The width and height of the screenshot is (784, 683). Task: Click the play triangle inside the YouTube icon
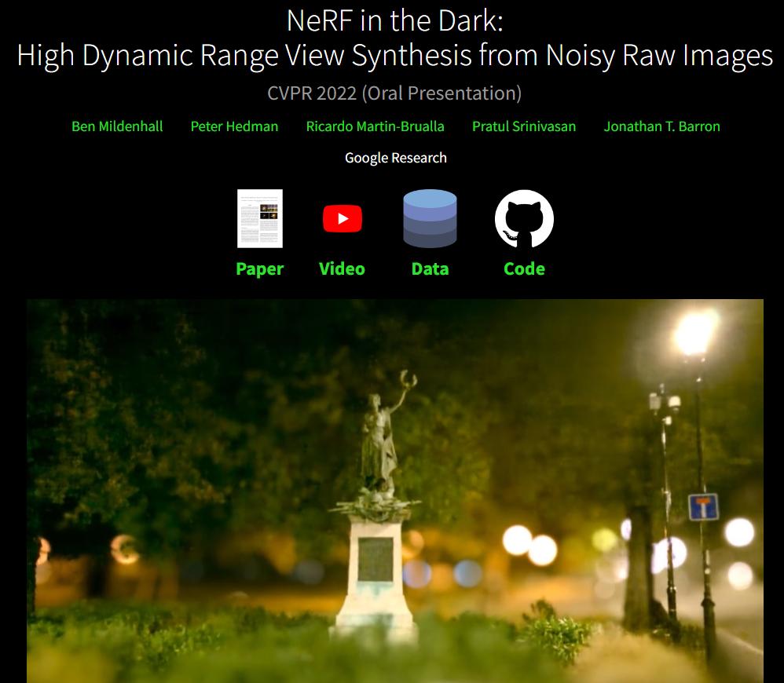point(345,218)
